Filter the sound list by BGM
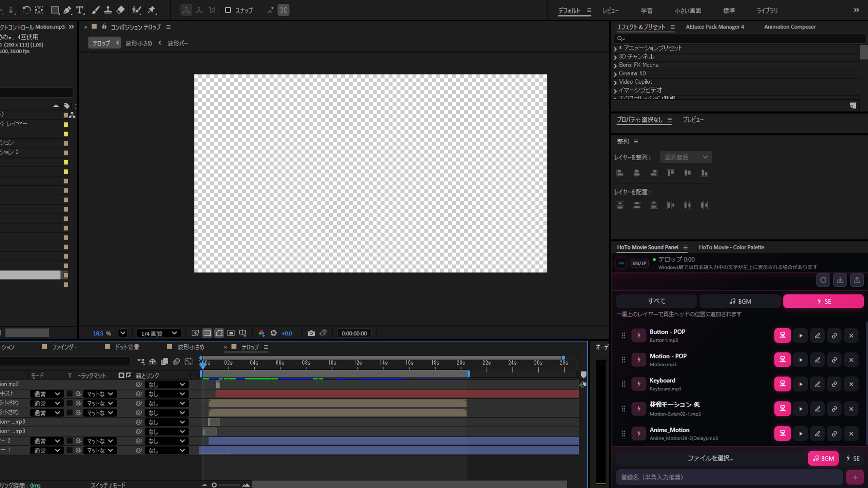The height and width of the screenshot is (488, 868). [740, 301]
